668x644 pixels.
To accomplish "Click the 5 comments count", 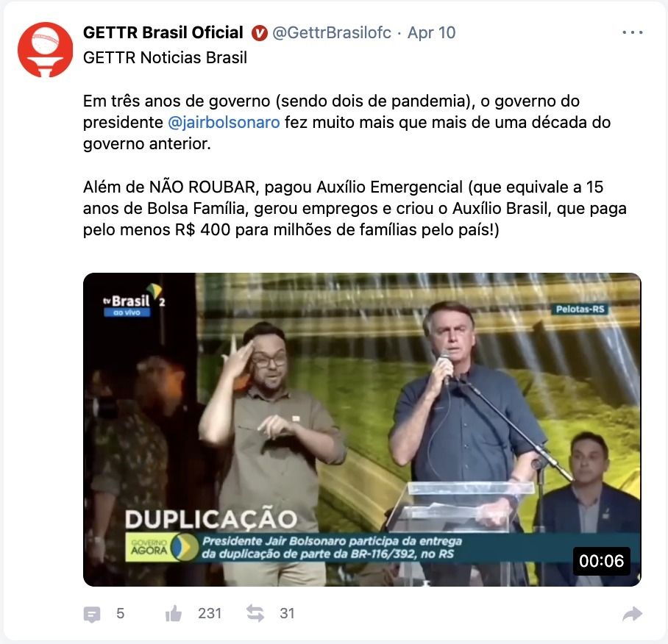I will pyautogui.click(x=121, y=613).
